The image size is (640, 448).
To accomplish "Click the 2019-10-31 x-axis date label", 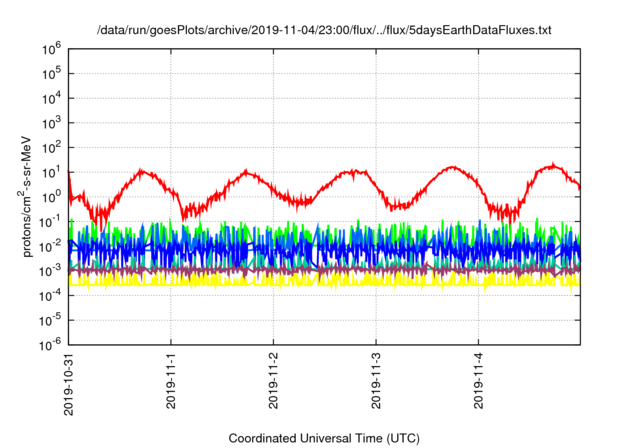I will pos(69,383).
